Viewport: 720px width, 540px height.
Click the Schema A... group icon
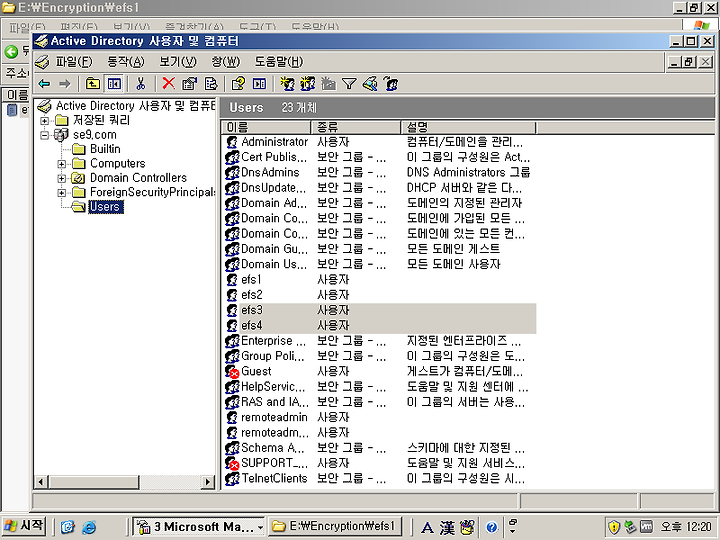pos(232,448)
